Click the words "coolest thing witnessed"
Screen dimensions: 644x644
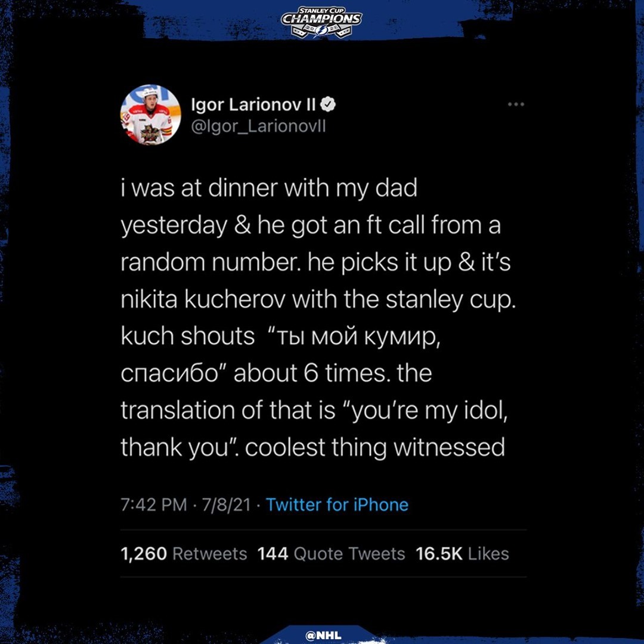[375, 447]
